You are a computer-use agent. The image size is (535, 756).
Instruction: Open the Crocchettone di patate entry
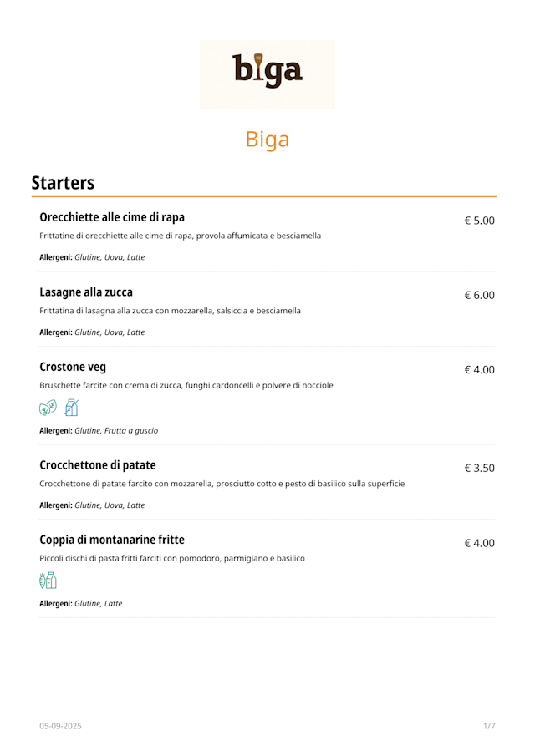coord(98,465)
